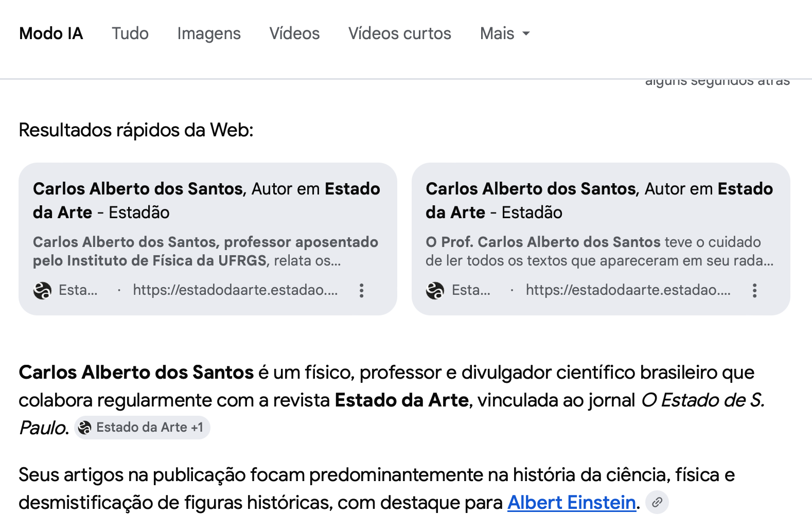
Task: Click the second card's estadodaarte.estadao URL
Action: pyautogui.click(x=628, y=290)
